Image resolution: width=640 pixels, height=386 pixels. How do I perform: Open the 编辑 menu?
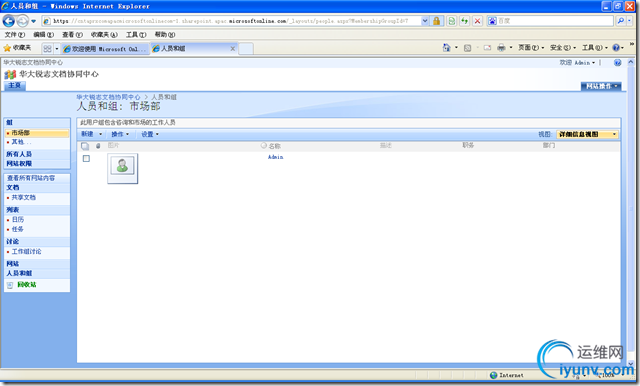43,35
